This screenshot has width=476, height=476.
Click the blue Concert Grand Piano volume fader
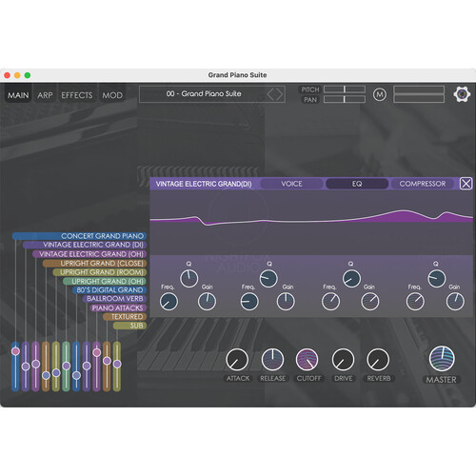coord(15,367)
